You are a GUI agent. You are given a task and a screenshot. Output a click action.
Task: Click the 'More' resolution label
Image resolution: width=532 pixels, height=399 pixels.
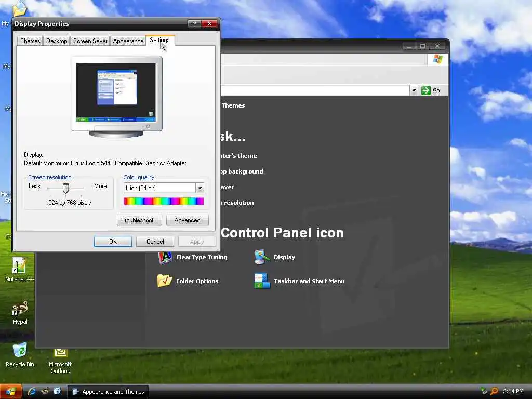pos(100,186)
